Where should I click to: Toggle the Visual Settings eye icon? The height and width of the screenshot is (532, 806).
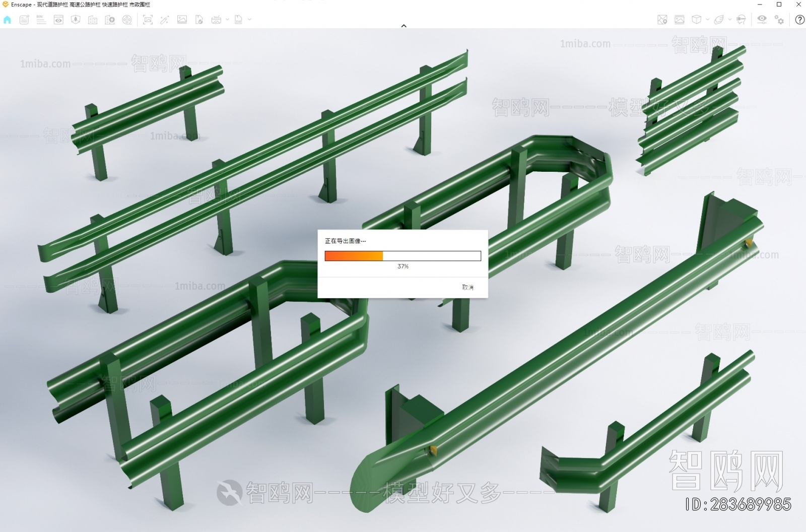(762, 19)
